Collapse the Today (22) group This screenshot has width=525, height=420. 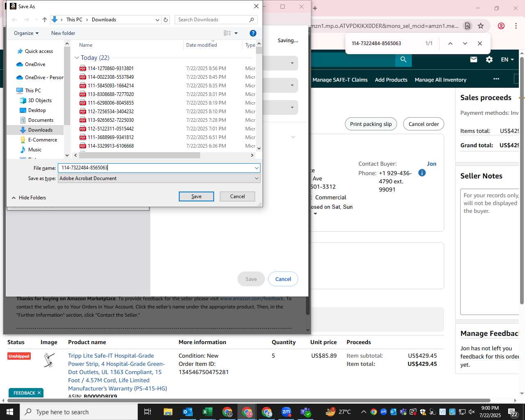(77, 58)
